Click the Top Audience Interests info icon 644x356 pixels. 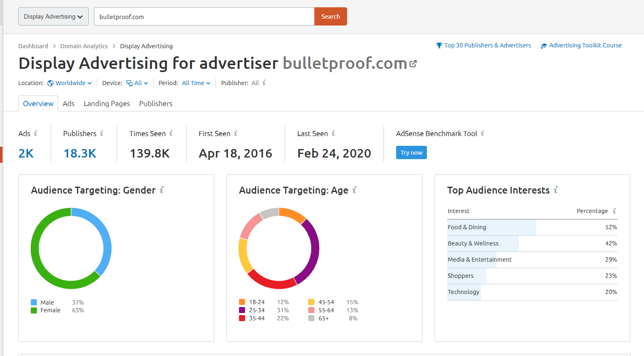[556, 190]
